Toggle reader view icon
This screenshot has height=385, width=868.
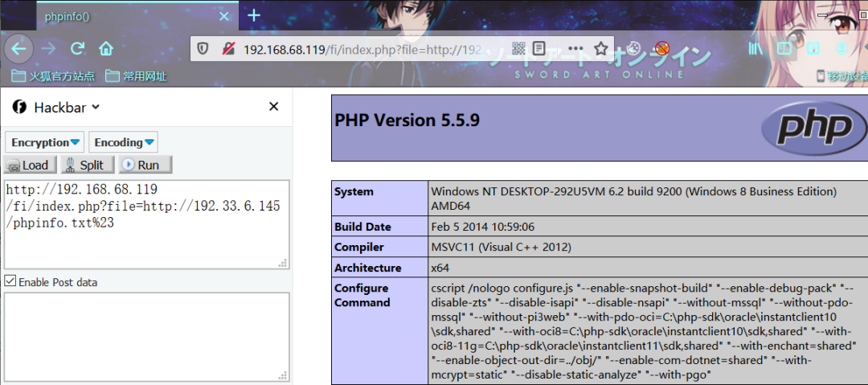tap(540, 49)
